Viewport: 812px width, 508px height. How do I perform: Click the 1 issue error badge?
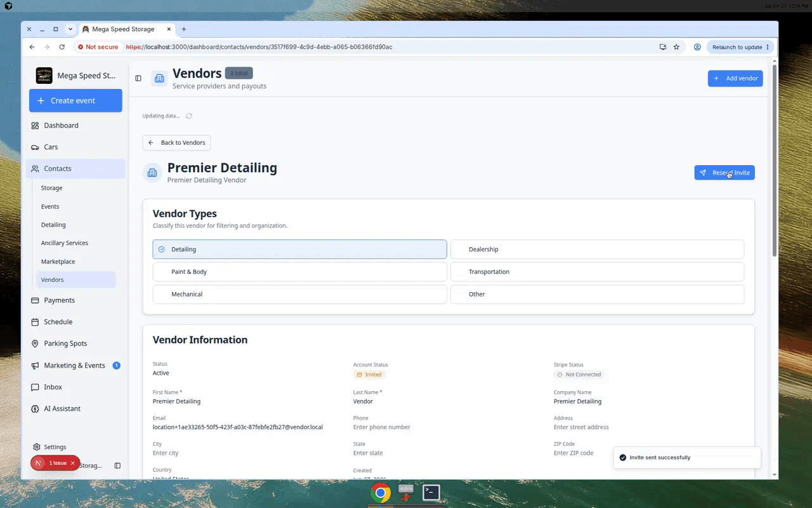[x=55, y=464]
